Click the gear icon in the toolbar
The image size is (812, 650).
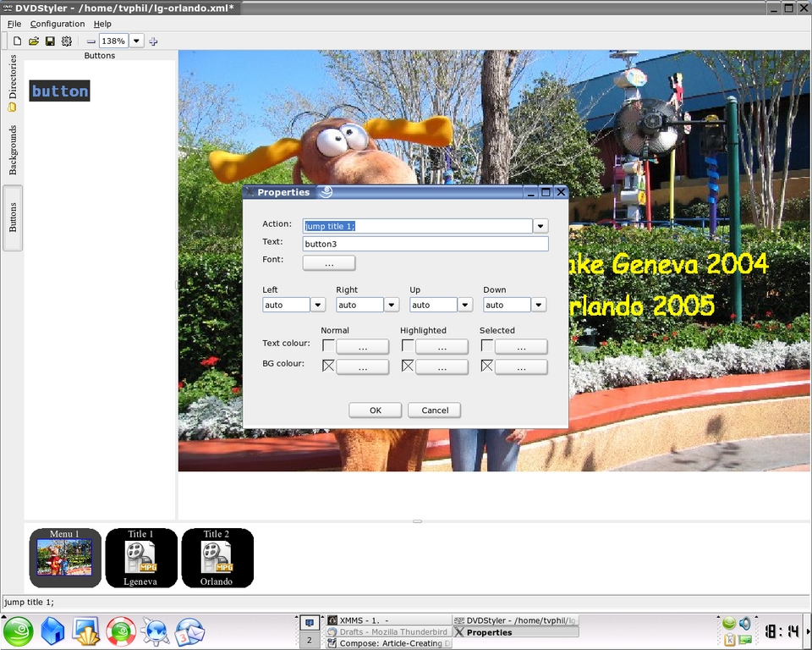coord(67,41)
